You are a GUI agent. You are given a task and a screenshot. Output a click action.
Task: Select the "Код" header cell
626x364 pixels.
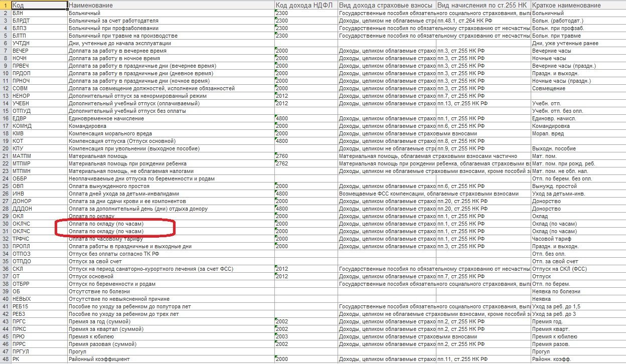coord(39,5)
